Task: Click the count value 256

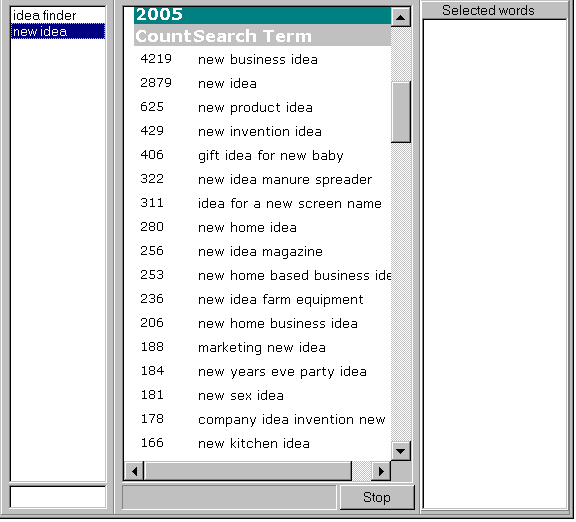Action: 152,251
